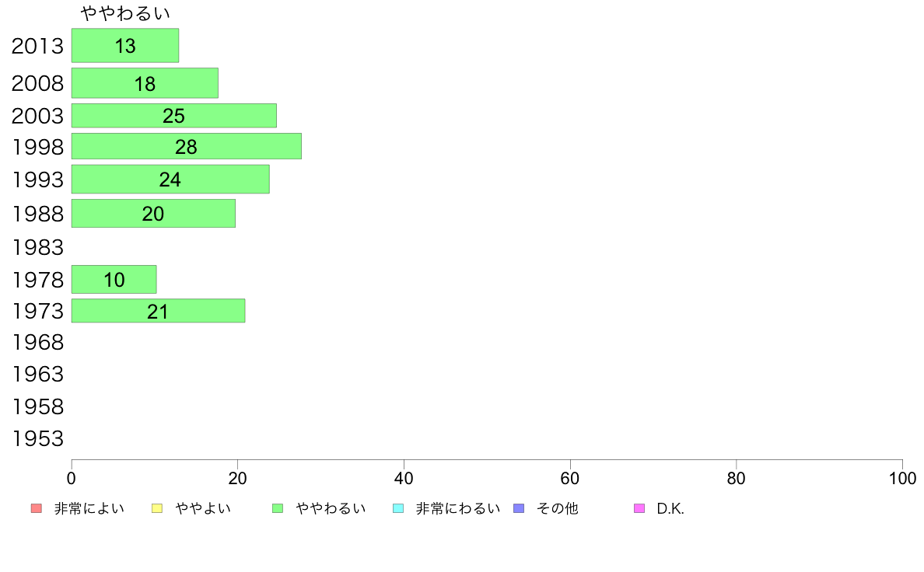The image size is (924, 572).
Task: Click the 40 axis tick label
Action: click(404, 478)
